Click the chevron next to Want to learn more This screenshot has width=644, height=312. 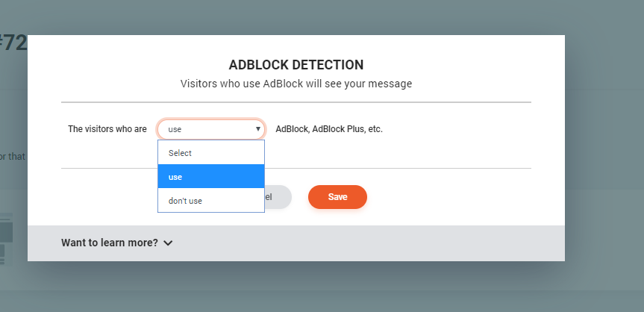click(x=168, y=243)
